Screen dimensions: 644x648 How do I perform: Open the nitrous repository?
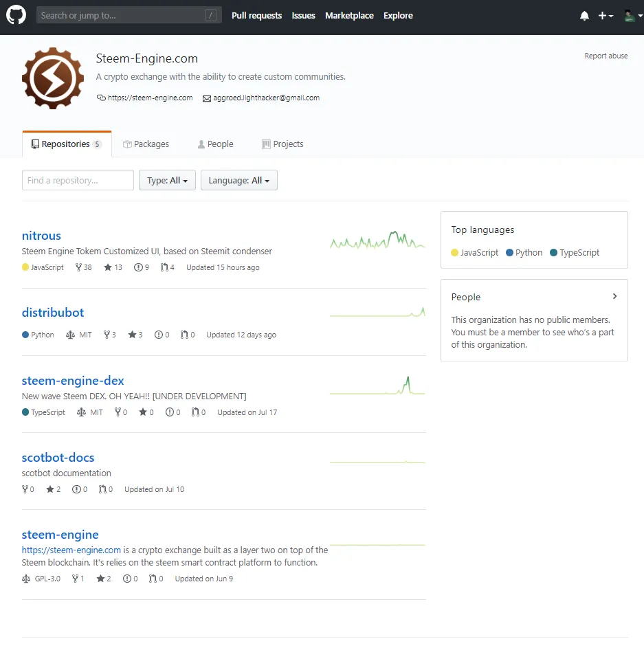coord(41,236)
